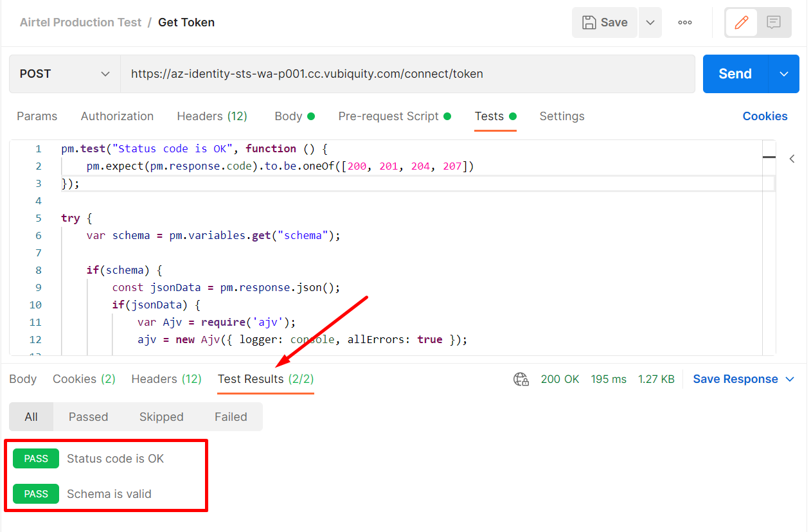The image size is (811, 532).
Task: Open the dropdown arrow next to Save
Action: coord(649,22)
